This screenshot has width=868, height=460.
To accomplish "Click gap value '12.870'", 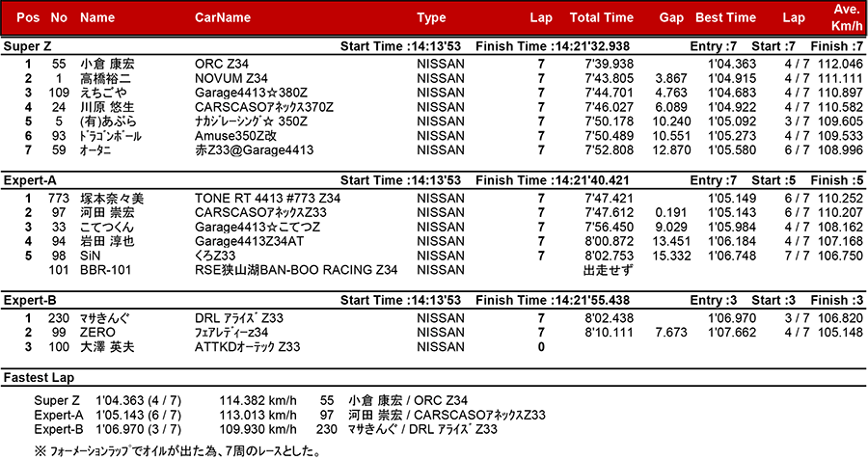I will tap(671, 150).
